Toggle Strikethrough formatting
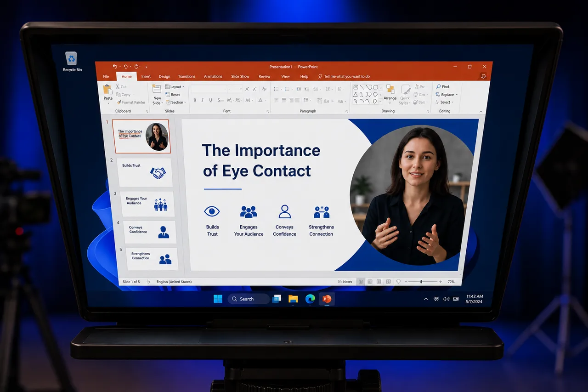588x392 pixels. [220, 100]
